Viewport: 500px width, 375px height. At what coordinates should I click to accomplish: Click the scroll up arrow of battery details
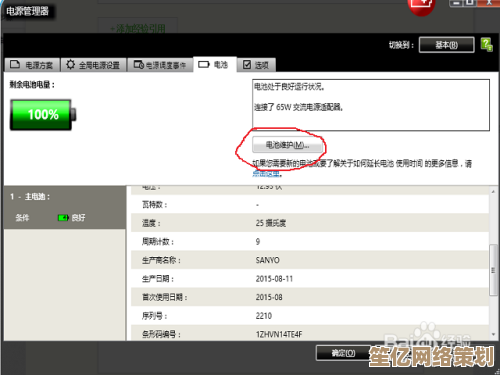point(493,192)
